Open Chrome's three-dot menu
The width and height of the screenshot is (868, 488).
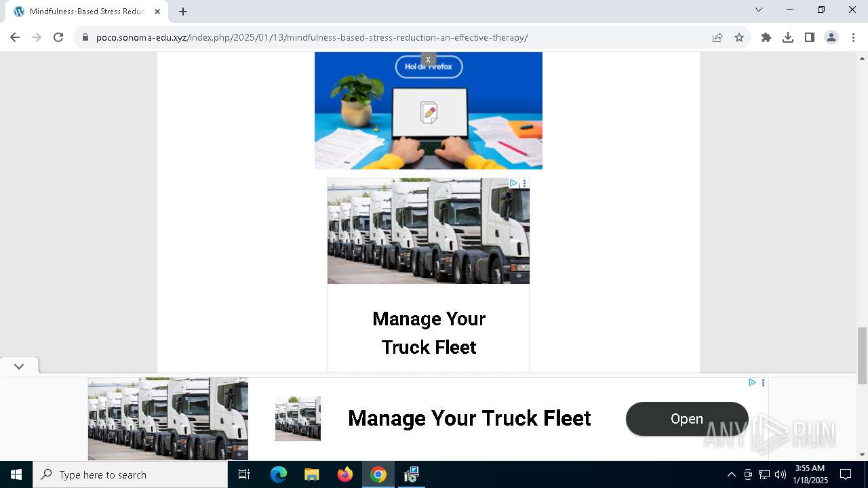853,37
